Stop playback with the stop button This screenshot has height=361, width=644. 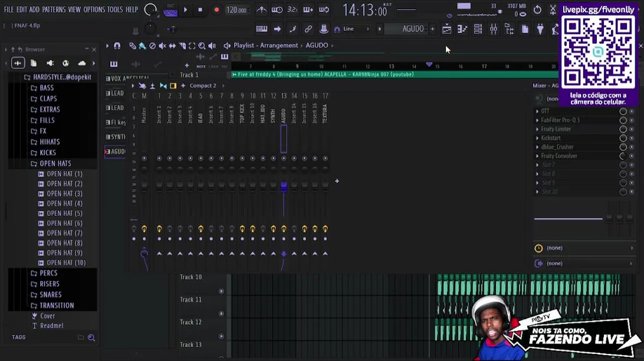tap(200, 10)
